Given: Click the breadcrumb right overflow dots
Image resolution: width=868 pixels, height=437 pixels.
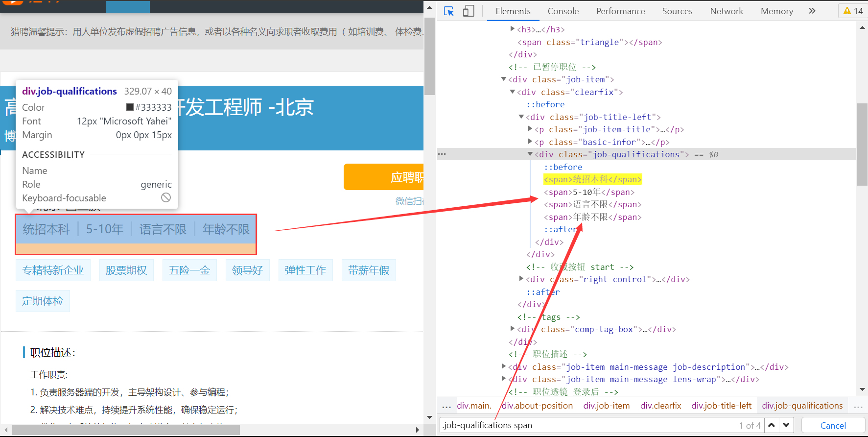Looking at the screenshot, I should pyautogui.click(x=858, y=406).
